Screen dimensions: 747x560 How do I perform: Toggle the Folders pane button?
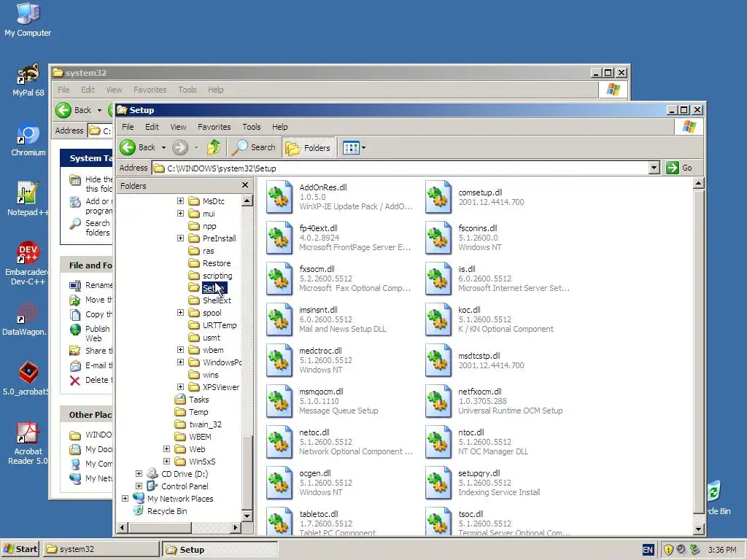pos(309,147)
